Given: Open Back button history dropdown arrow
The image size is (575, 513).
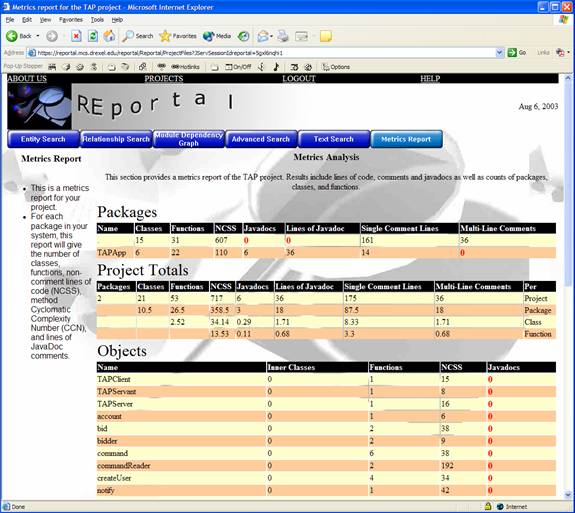Looking at the screenshot, I should [37, 36].
